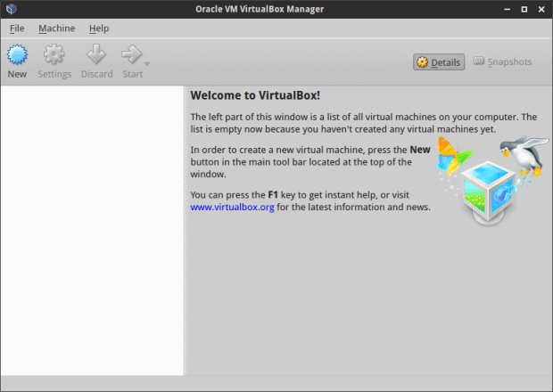Click the empty virtual machine list pane
The width and height of the screenshot is (553, 392).
92,231
